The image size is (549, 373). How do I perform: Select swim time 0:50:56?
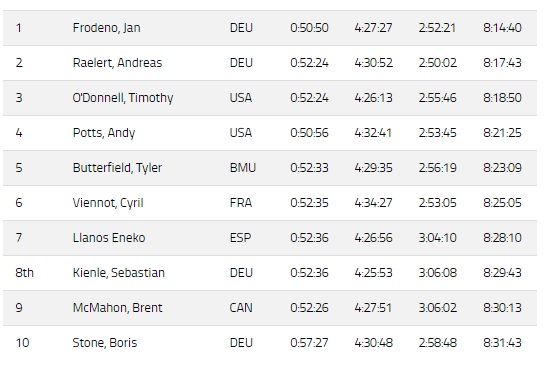click(x=309, y=133)
